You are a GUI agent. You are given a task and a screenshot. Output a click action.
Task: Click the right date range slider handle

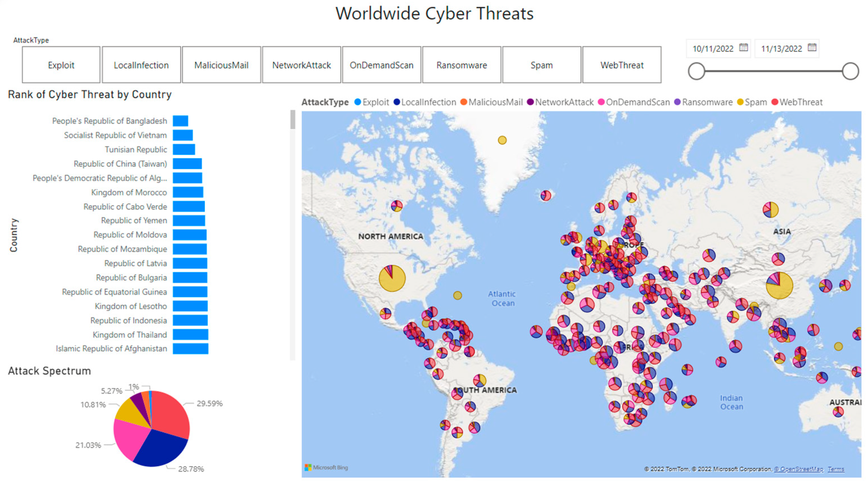tap(850, 71)
